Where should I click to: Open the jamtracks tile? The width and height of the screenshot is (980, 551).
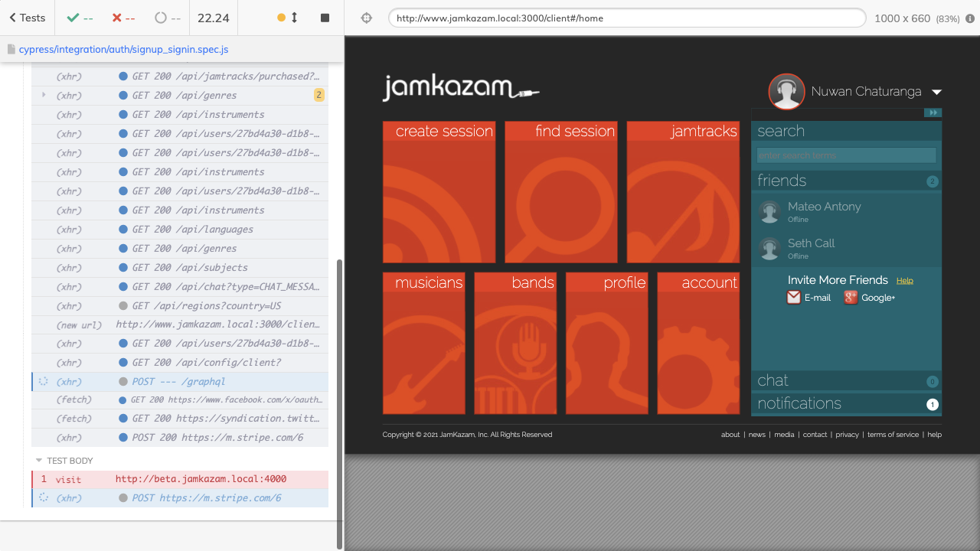(683, 192)
